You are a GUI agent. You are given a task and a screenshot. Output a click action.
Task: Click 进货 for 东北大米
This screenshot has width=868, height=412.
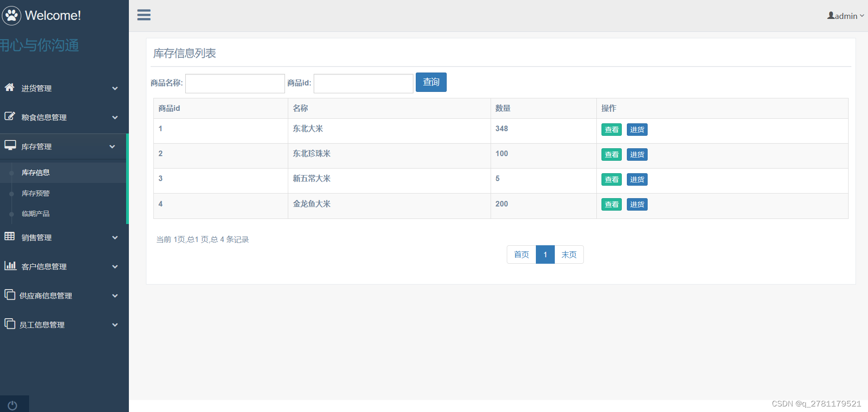point(637,130)
